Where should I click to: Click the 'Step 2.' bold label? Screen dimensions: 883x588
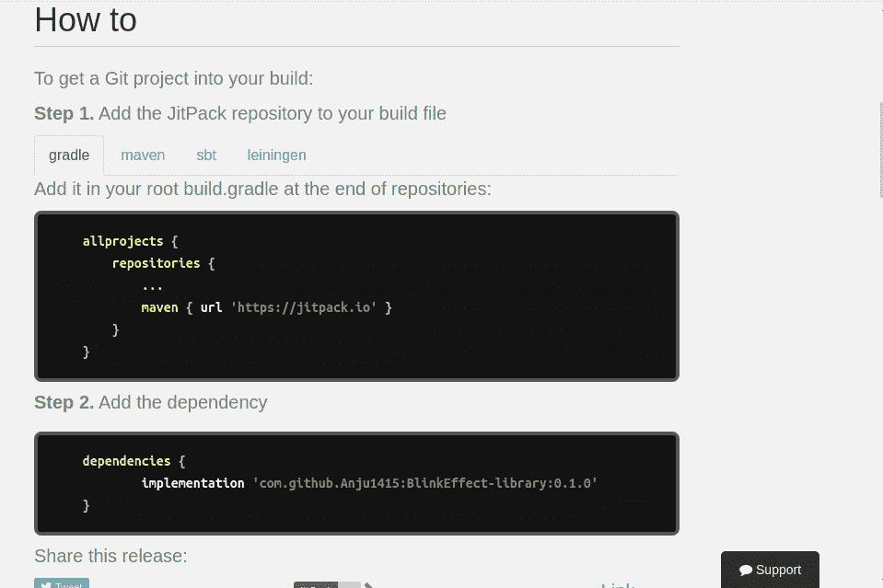click(x=64, y=402)
